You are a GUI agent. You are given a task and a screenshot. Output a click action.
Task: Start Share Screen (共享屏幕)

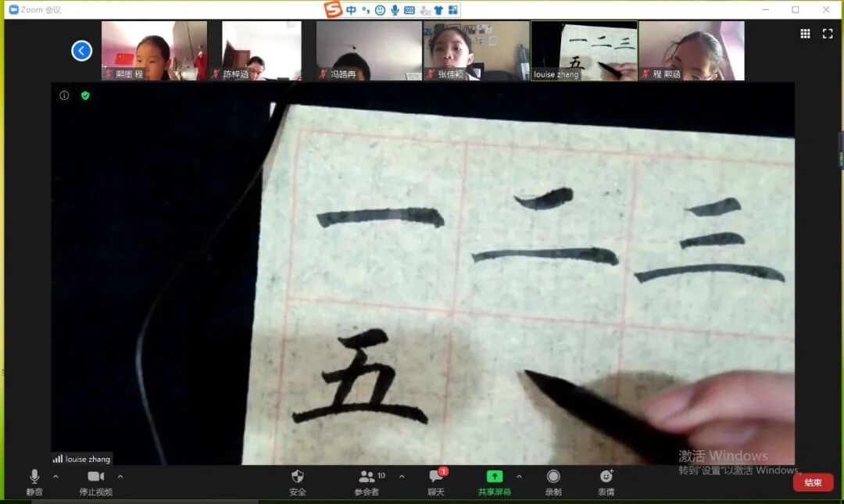tap(494, 482)
